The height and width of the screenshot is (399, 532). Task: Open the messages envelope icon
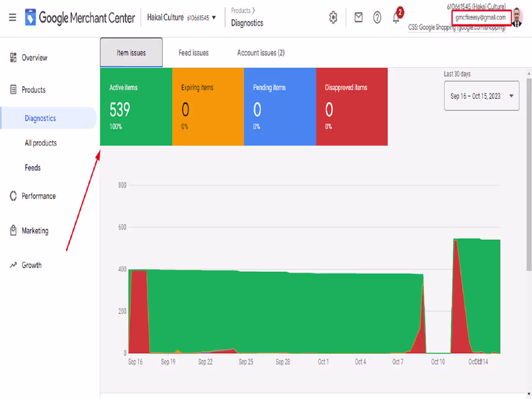(x=358, y=17)
